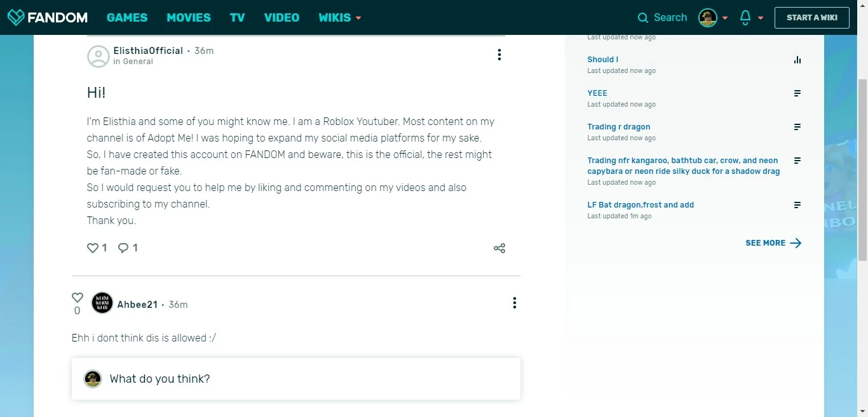This screenshot has width=868, height=417.
Task: Open the YEEE post link
Action: pos(597,93)
